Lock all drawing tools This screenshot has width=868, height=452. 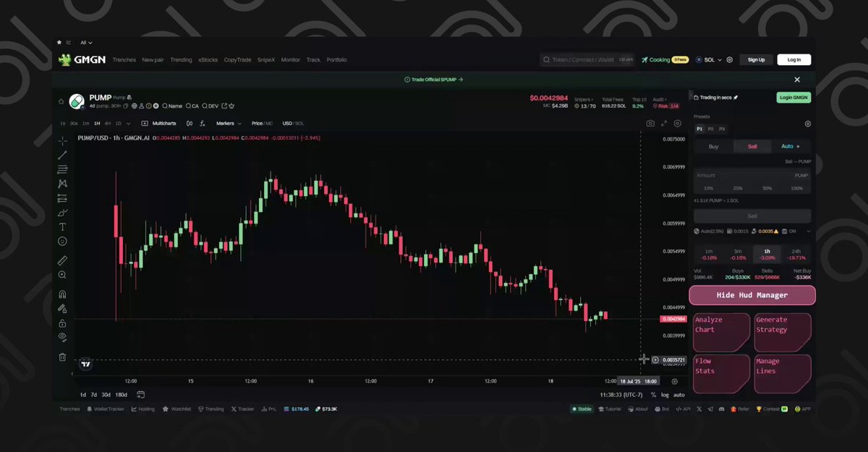(x=62, y=323)
